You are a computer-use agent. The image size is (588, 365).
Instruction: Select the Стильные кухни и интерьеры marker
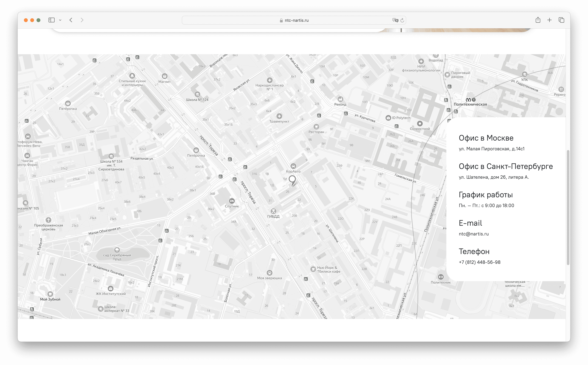[x=132, y=76]
